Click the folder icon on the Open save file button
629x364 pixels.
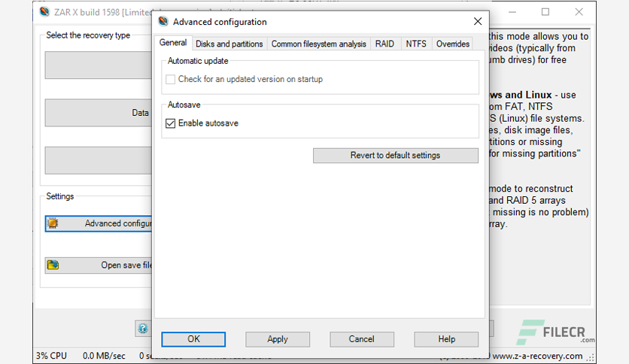53,265
